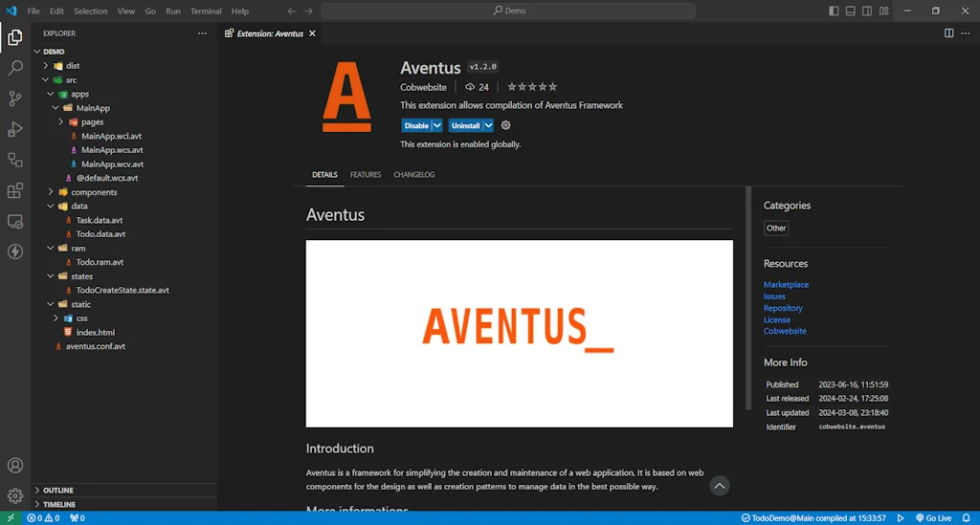Toggle primary side bar layout icon

click(x=834, y=11)
